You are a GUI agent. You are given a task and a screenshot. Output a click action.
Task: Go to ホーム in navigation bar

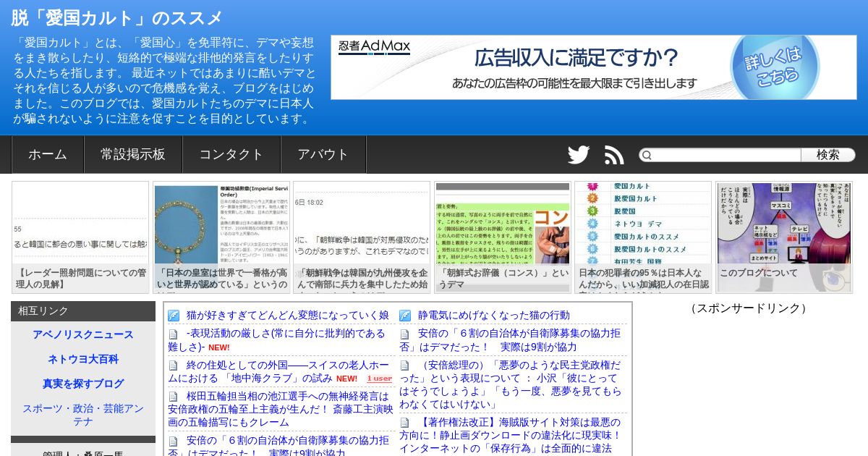point(48,155)
